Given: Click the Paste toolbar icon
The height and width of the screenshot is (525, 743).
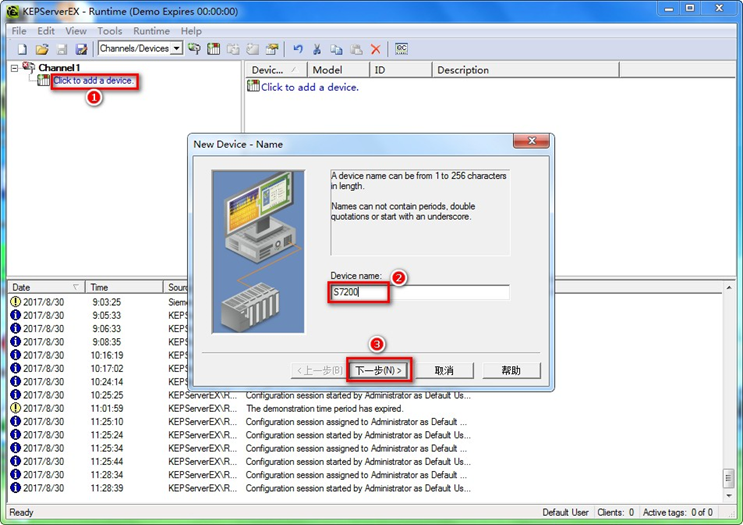Looking at the screenshot, I should click(356, 49).
